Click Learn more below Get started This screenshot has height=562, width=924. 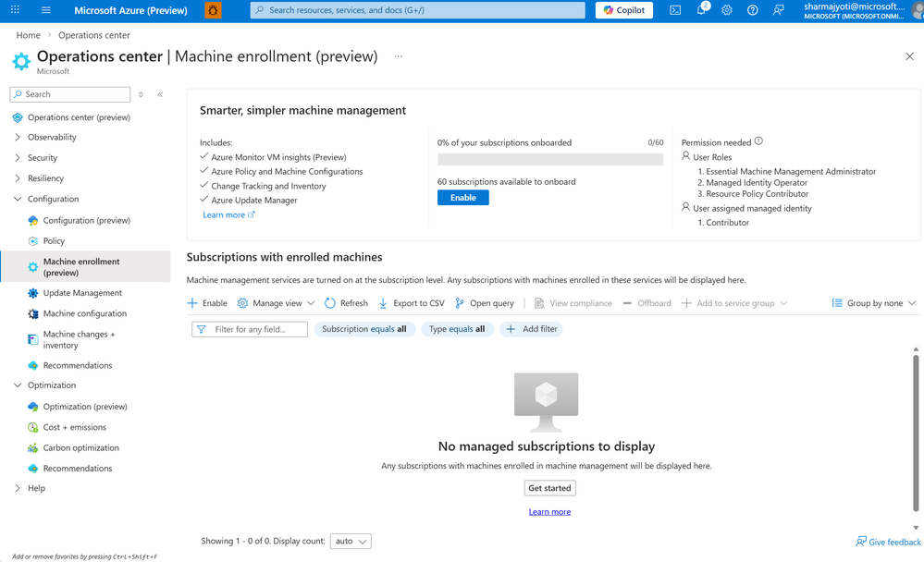pos(549,512)
